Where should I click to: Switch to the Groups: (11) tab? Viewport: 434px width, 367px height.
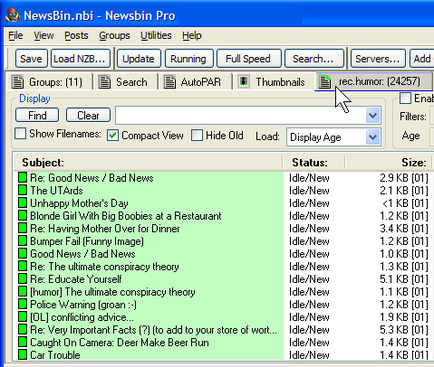[x=49, y=82]
